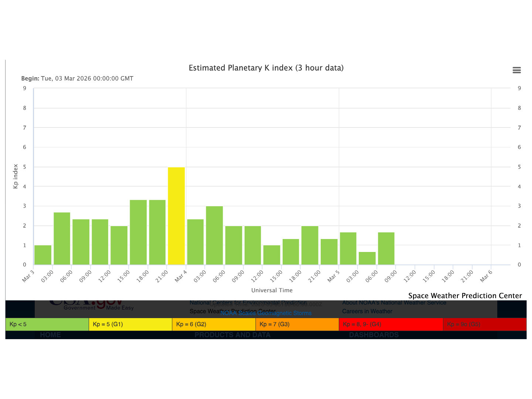Viewport: 532px width, 399px height.
Task: Open the NOAA Scales Geomagnetic Storms link
Action: pos(266,313)
